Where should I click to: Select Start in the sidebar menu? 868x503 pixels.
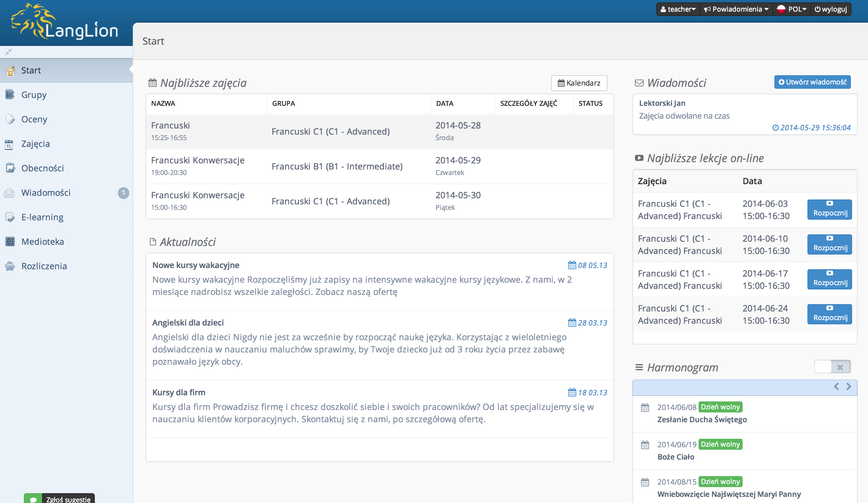pyautogui.click(x=31, y=70)
